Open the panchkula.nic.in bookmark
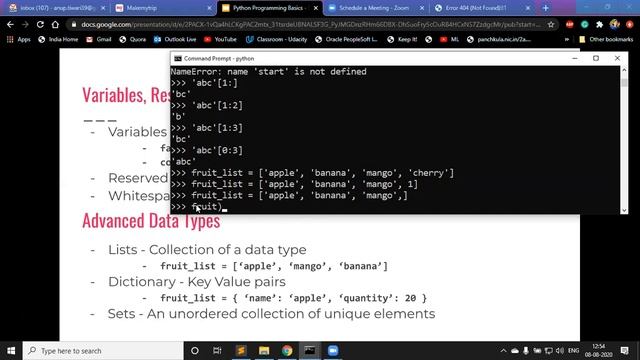This screenshot has height=360, width=640. tap(499, 40)
